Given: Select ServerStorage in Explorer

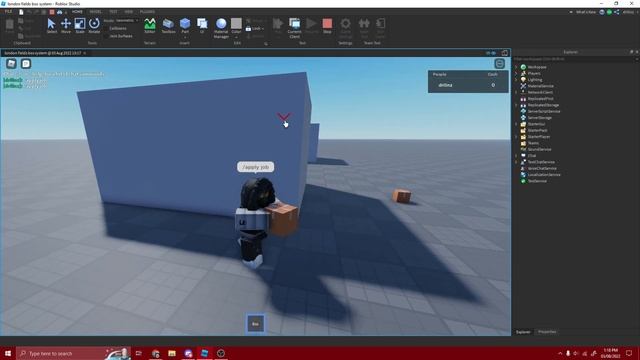Looking at the screenshot, I should (540, 118).
